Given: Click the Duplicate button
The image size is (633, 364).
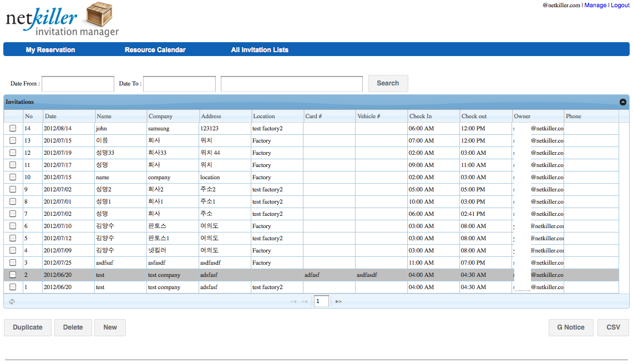Looking at the screenshot, I should (27, 327).
